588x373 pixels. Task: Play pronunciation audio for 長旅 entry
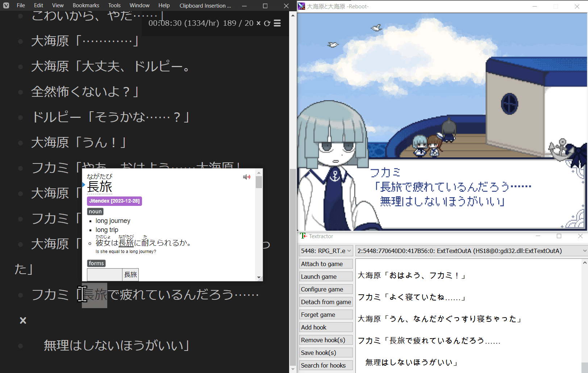[x=247, y=177]
